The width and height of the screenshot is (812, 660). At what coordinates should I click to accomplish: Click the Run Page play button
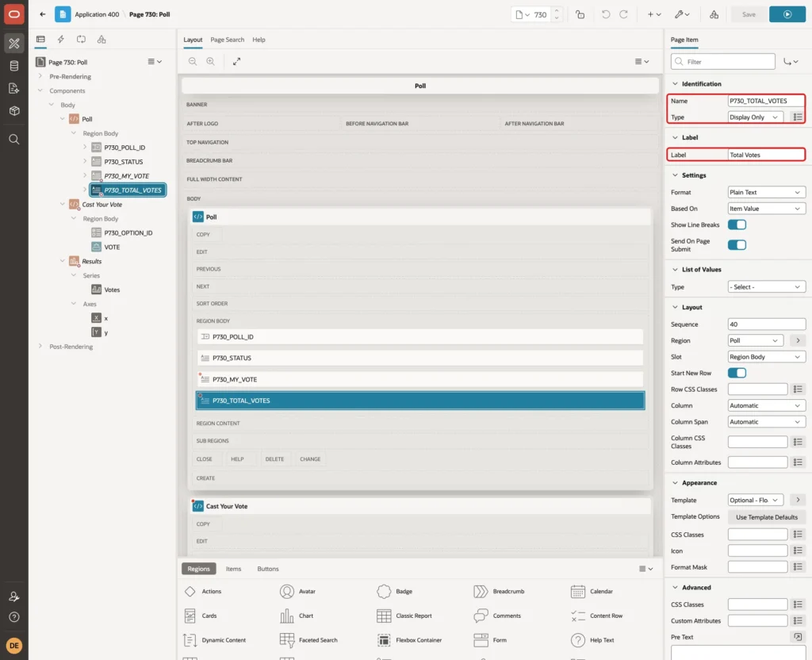coord(787,14)
